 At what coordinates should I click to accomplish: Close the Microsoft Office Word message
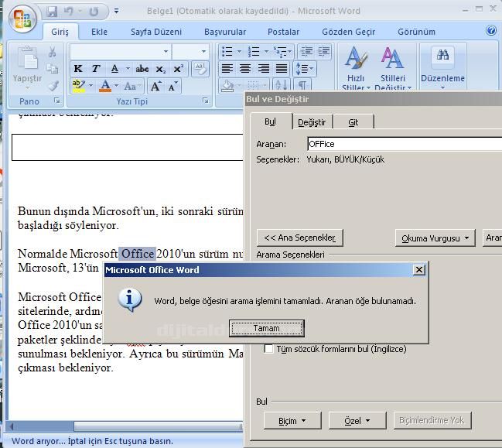coord(419,270)
